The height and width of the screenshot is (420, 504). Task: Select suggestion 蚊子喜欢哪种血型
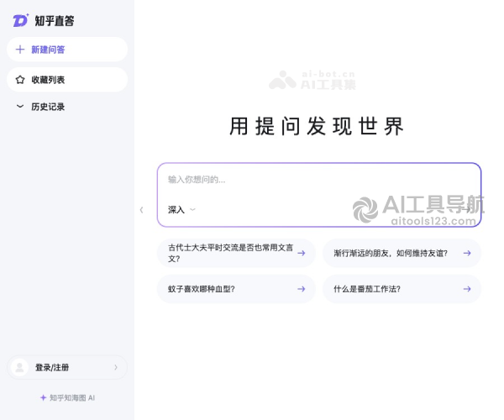click(x=236, y=289)
